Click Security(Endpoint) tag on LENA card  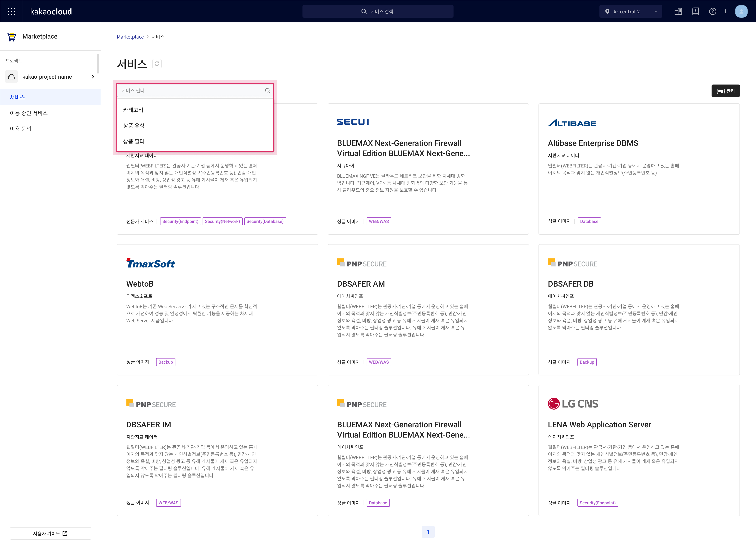(x=597, y=503)
